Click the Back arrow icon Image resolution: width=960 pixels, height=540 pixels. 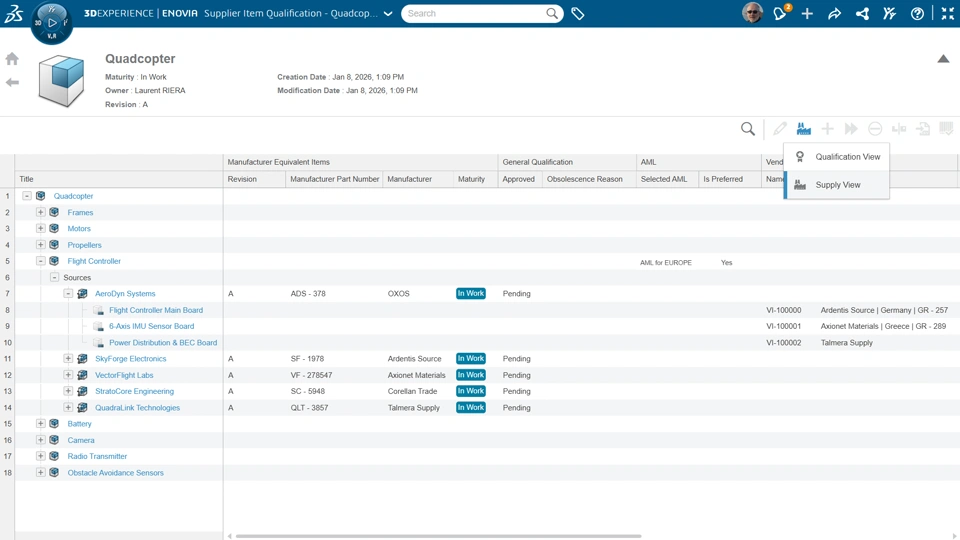coord(12,82)
